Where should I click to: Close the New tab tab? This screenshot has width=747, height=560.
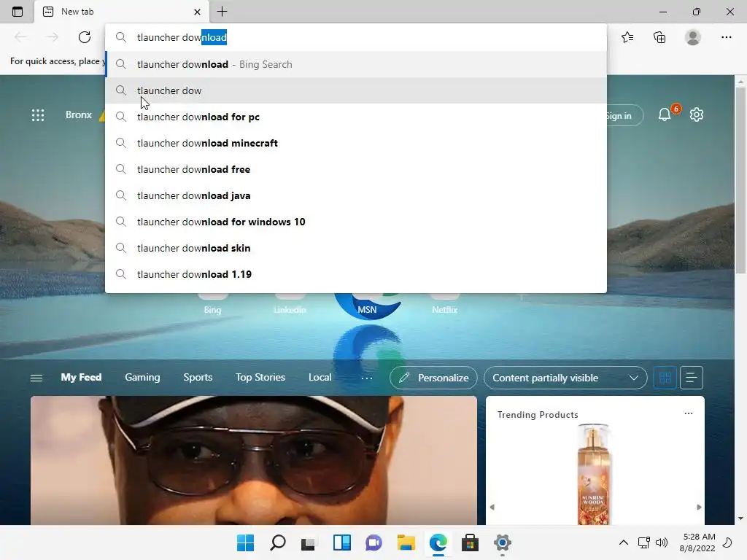point(197,12)
